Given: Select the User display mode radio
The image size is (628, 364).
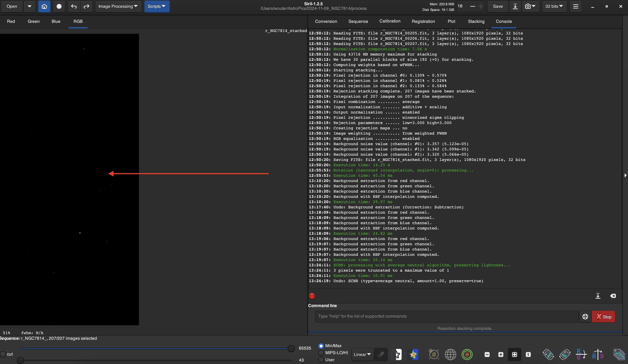Looking at the screenshot, I should click(x=321, y=360).
